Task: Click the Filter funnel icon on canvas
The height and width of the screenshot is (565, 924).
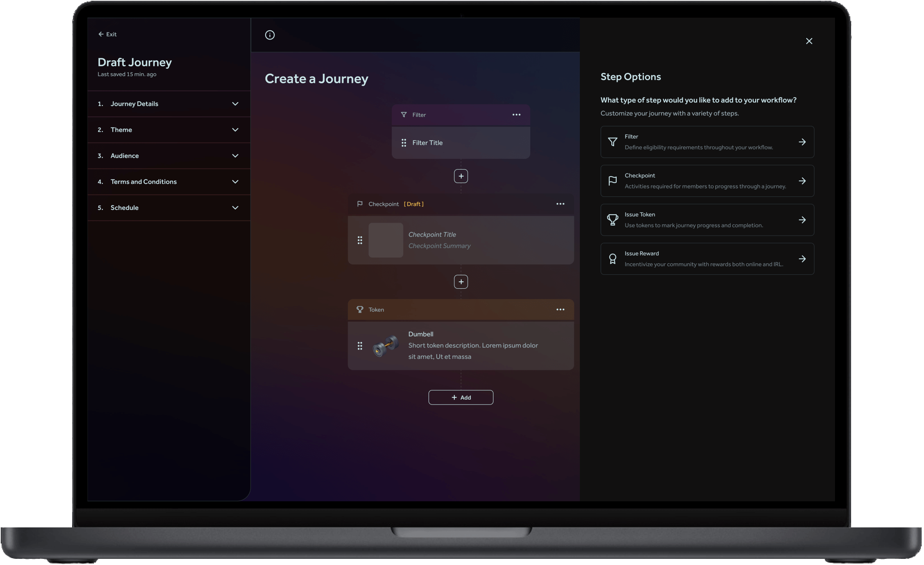Action: [x=404, y=115]
